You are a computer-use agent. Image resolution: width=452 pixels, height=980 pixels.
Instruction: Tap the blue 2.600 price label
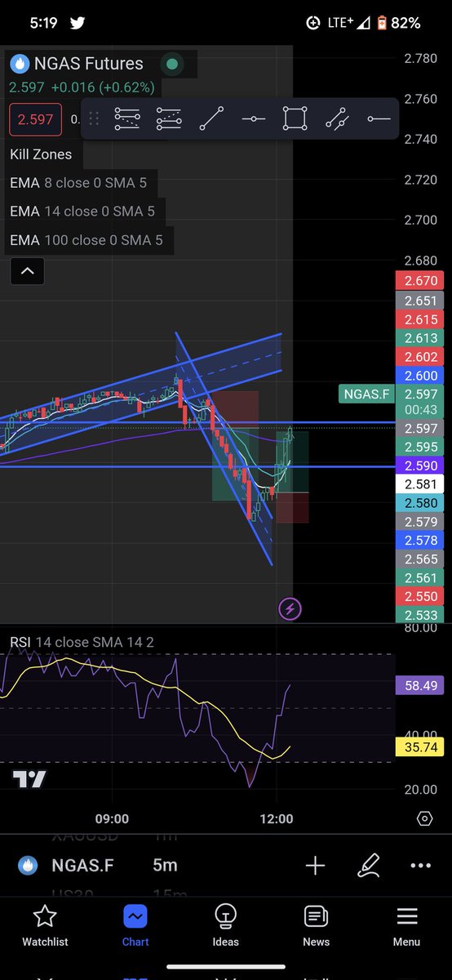pos(421,376)
